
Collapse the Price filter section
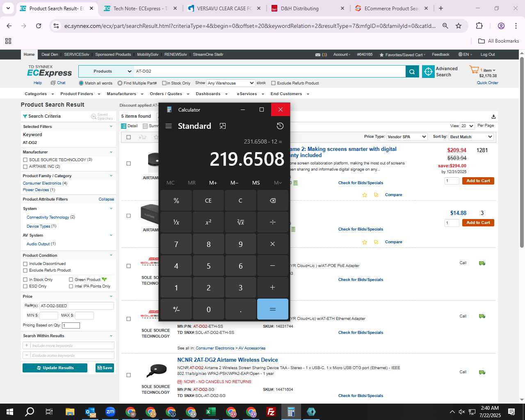[111, 296]
